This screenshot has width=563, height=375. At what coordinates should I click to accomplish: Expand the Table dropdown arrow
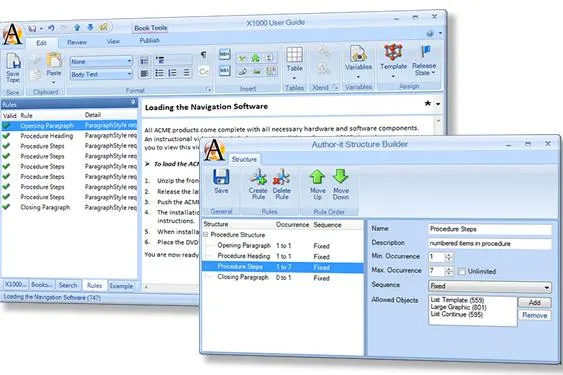294,78
